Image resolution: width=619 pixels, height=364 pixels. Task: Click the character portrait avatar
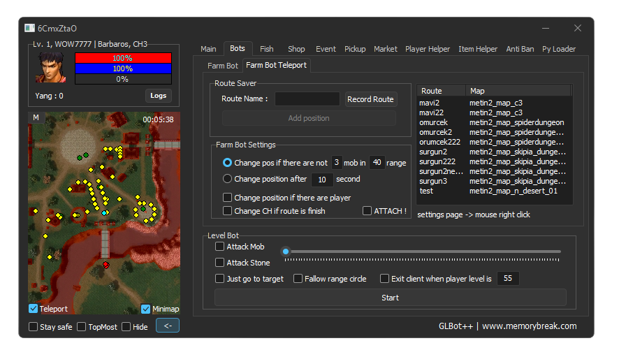coord(51,68)
